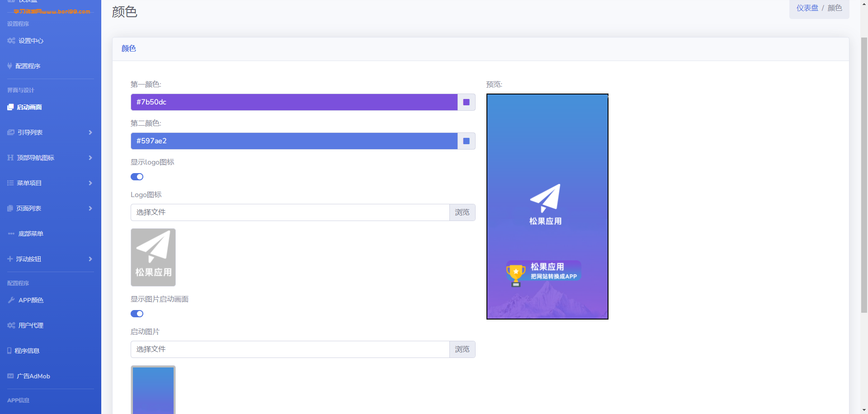Toggle the 显示logo图标 switch
This screenshot has height=414, width=868.
click(137, 177)
